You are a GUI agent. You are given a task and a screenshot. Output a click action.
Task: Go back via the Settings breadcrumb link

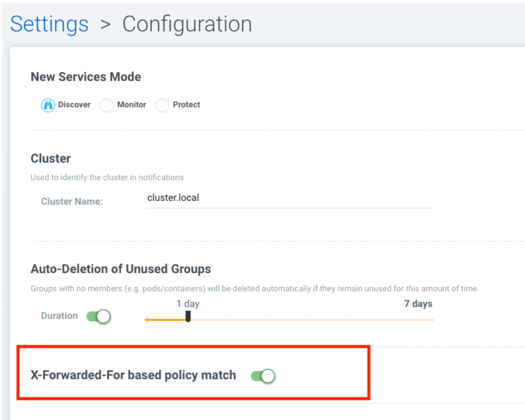[49, 24]
